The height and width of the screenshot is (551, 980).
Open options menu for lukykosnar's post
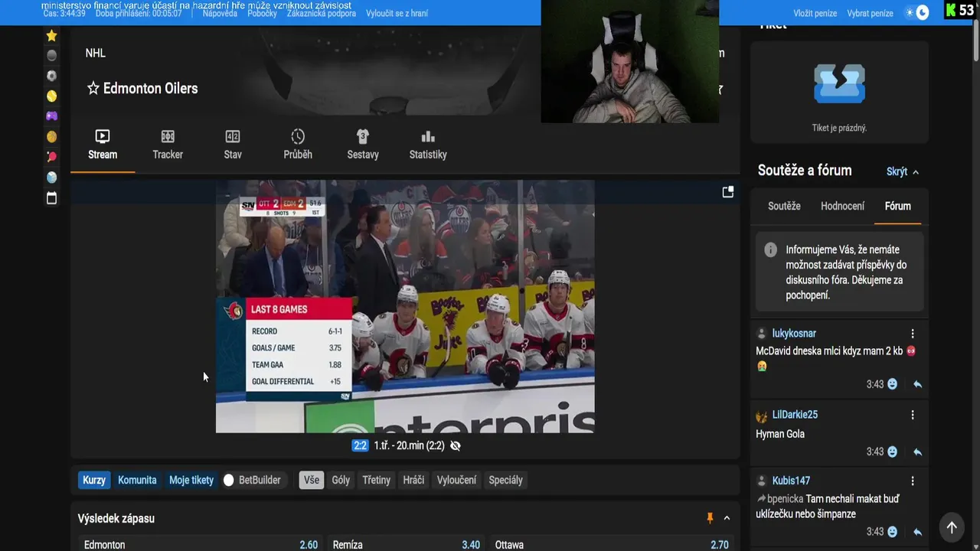point(913,334)
